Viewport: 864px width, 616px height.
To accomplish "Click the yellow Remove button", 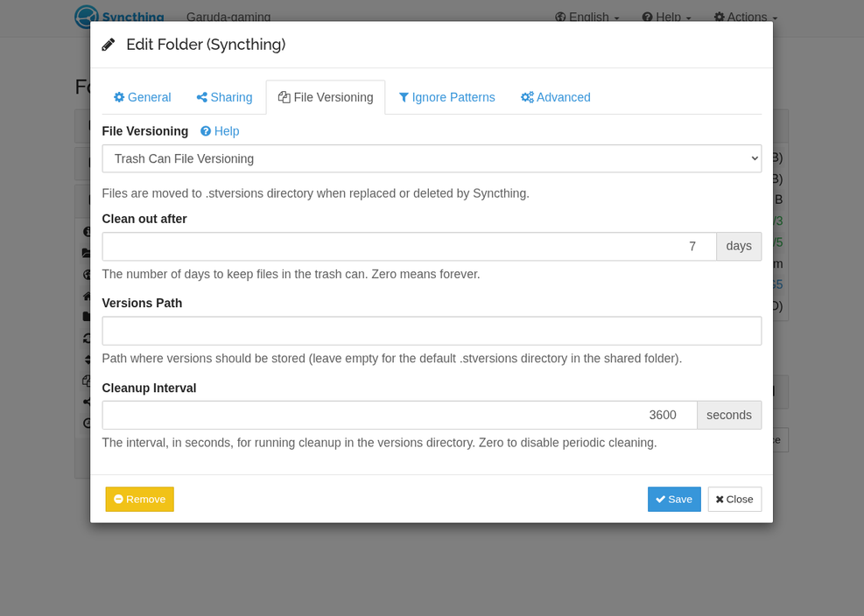I will [x=139, y=500].
